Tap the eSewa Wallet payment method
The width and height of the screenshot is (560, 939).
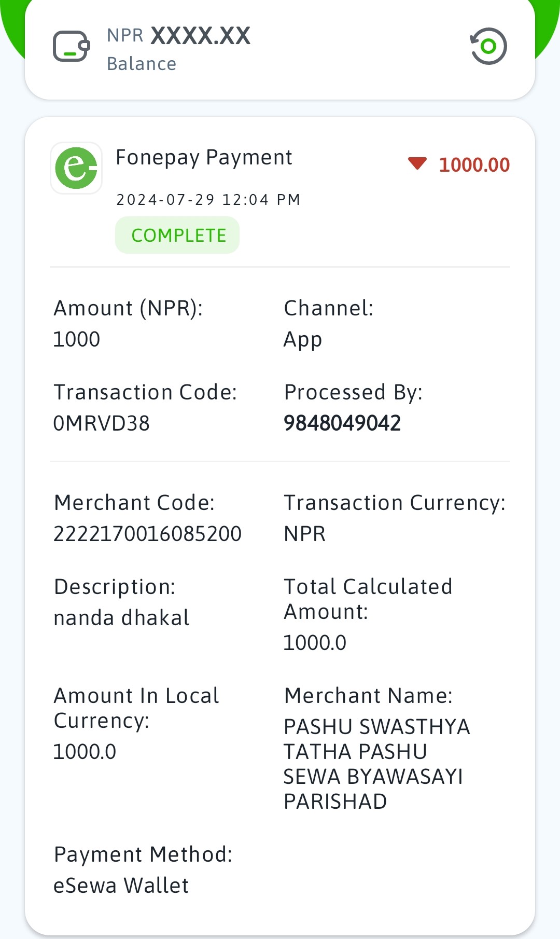pos(121,886)
